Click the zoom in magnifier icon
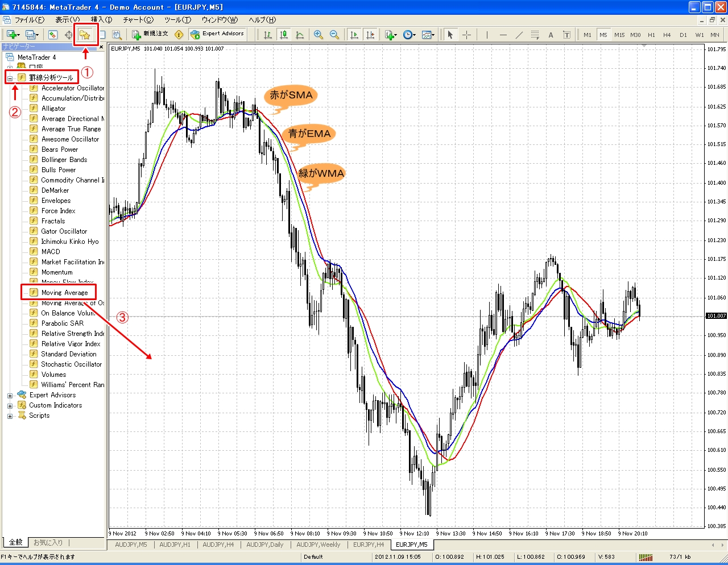728x565 pixels. (x=318, y=35)
